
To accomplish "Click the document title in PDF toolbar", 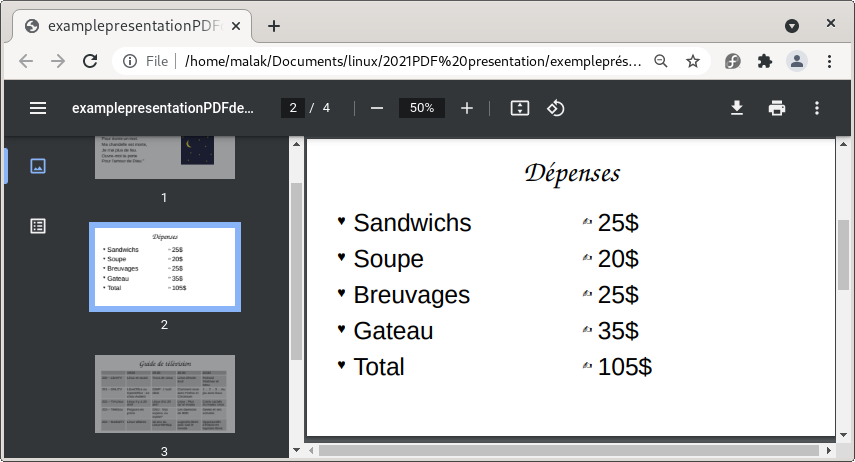I will click(x=162, y=108).
